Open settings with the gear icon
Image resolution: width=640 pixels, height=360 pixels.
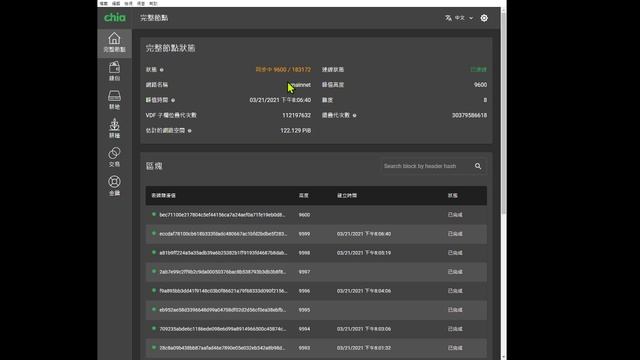[x=484, y=18]
